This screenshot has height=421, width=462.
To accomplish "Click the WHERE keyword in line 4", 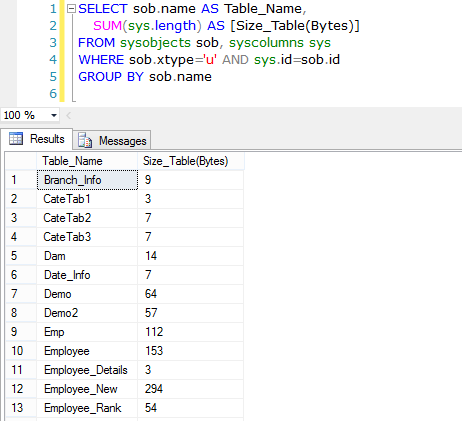I will pyautogui.click(x=101, y=60).
